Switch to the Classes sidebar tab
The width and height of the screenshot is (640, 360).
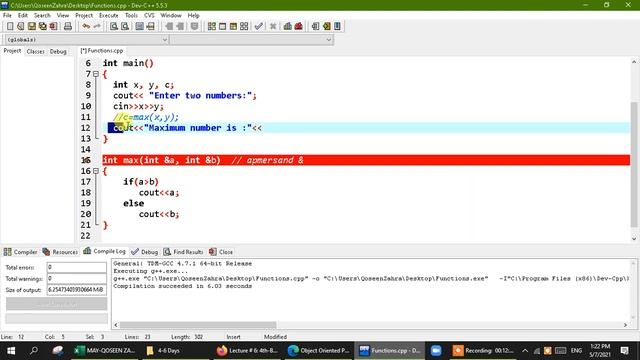(36, 51)
